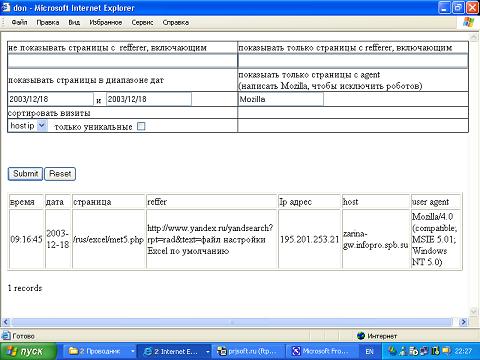
Task: Toggle the только уникальные checkbox
Action: pos(141,126)
